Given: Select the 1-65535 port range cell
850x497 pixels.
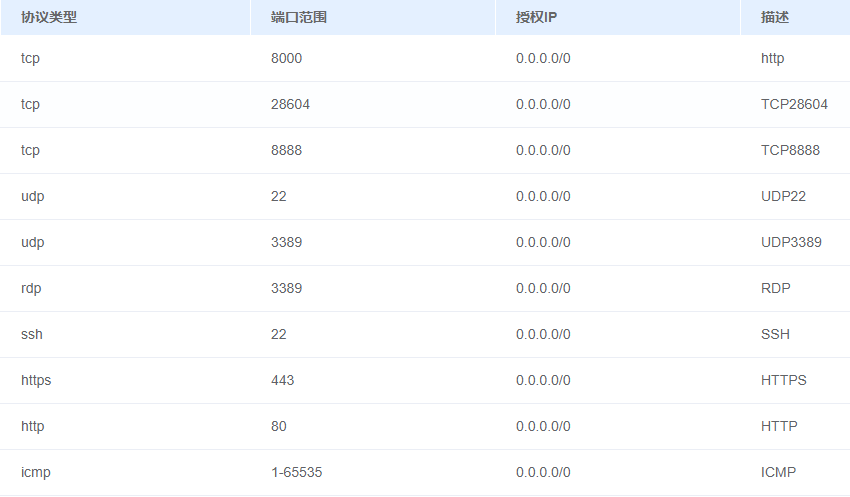Looking at the screenshot, I should [x=297, y=472].
